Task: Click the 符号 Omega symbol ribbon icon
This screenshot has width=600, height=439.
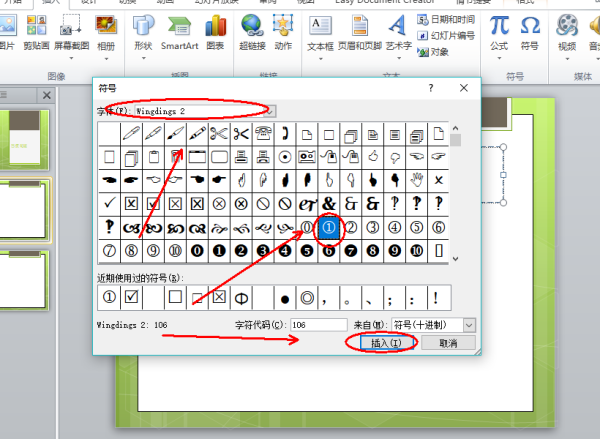Action: [530, 25]
